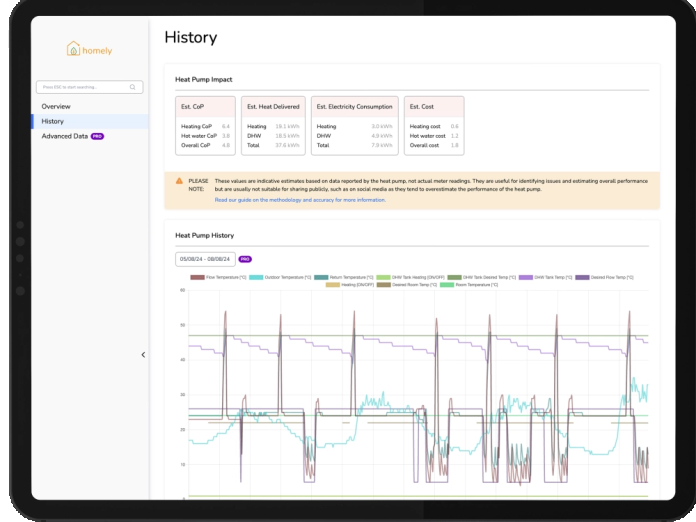Open Advanced Data in the sidebar
The width and height of the screenshot is (696, 522).
(x=64, y=136)
